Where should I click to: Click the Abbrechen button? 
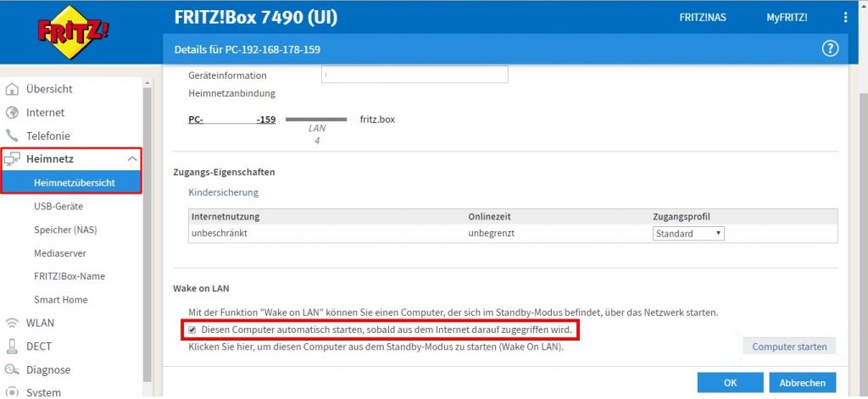(x=802, y=382)
